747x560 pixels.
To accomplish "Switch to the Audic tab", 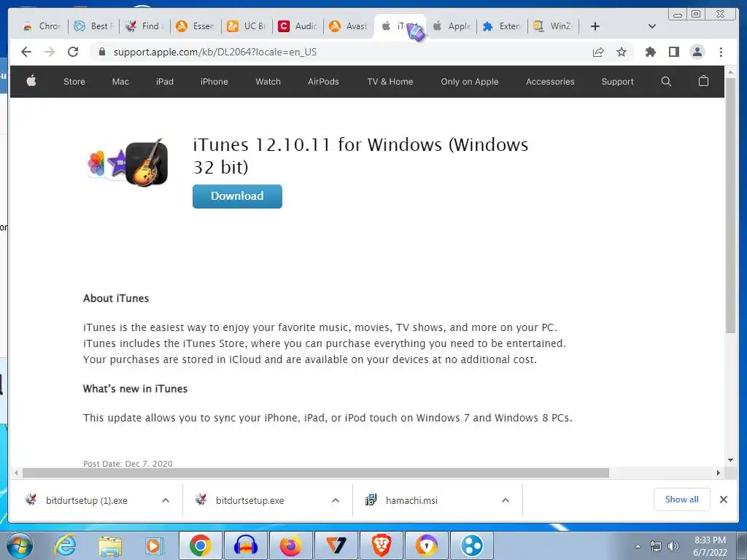I will (x=298, y=26).
